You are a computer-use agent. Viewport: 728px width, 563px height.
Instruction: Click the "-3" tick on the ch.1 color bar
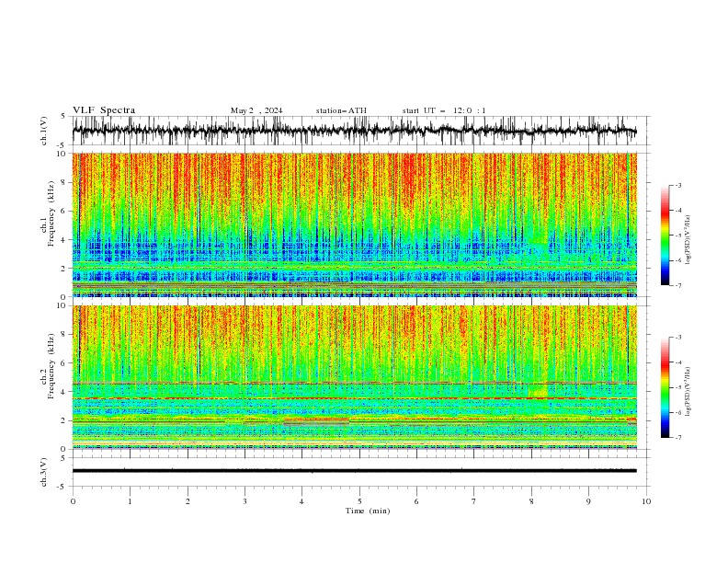[677, 185]
